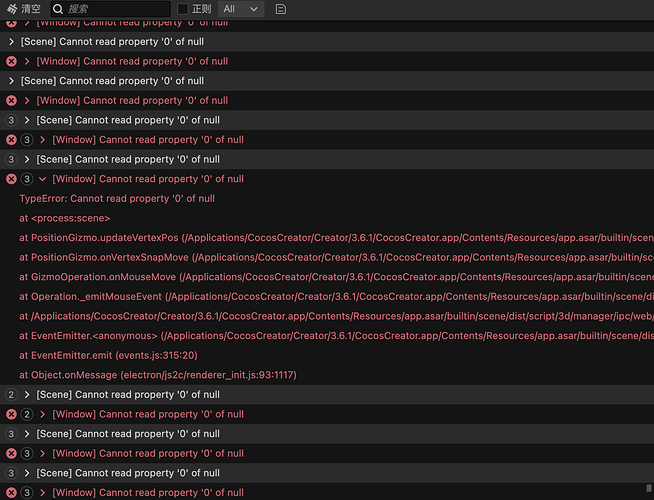
Task: Click error icon on the expanded [Window] entry
Action: tap(11, 179)
